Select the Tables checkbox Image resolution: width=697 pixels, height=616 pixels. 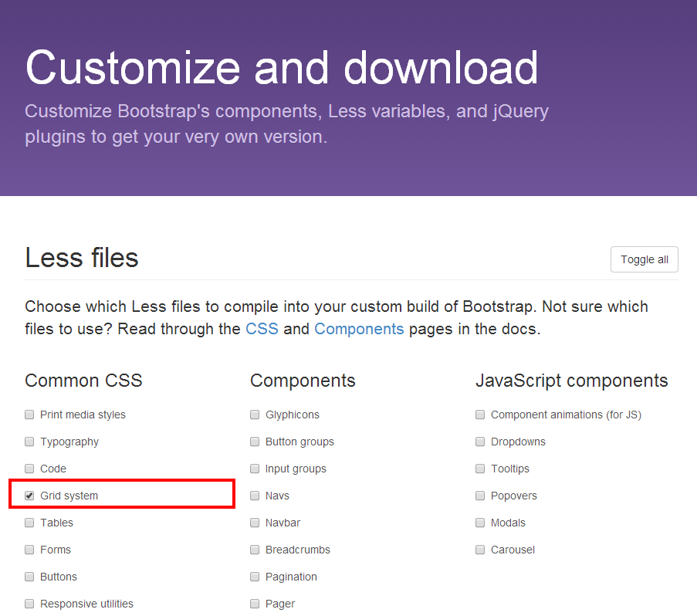29,523
